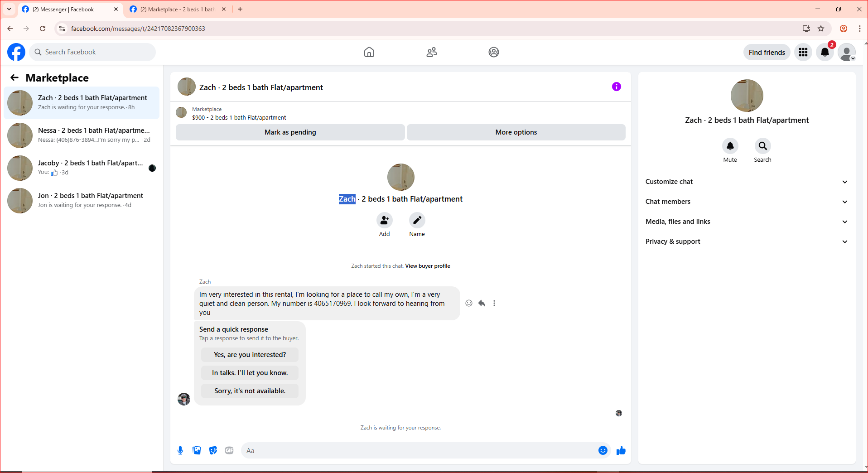
Task: Open the purple conversation information icon
Action: [x=617, y=87]
